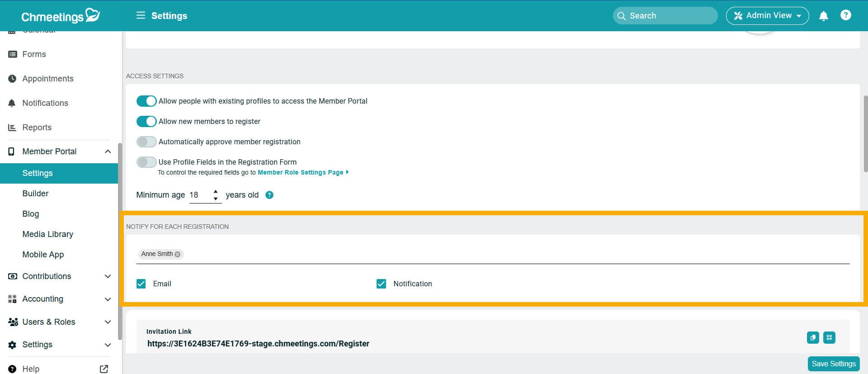Image resolution: width=868 pixels, height=374 pixels.
Task: Click Admin View tools icon
Action: pyautogui.click(x=738, y=16)
